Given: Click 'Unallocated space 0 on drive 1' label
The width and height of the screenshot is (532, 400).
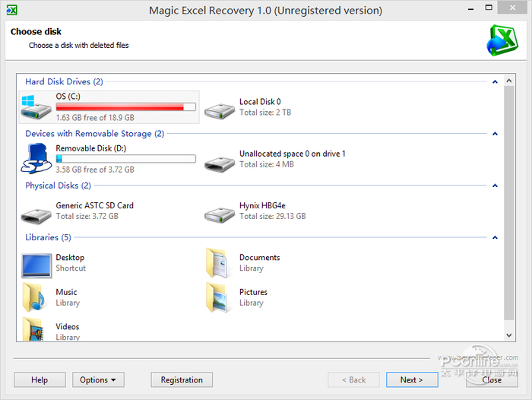Looking at the screenshot, I should [293, 154].
